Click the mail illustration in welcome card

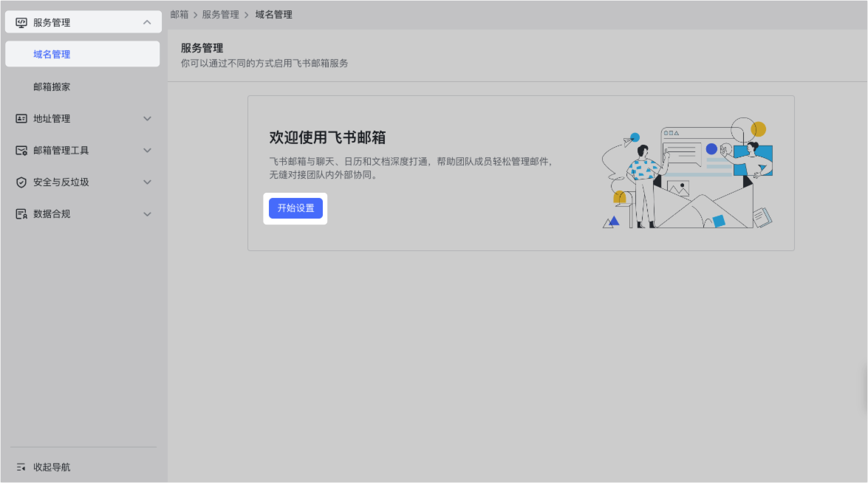688,173
